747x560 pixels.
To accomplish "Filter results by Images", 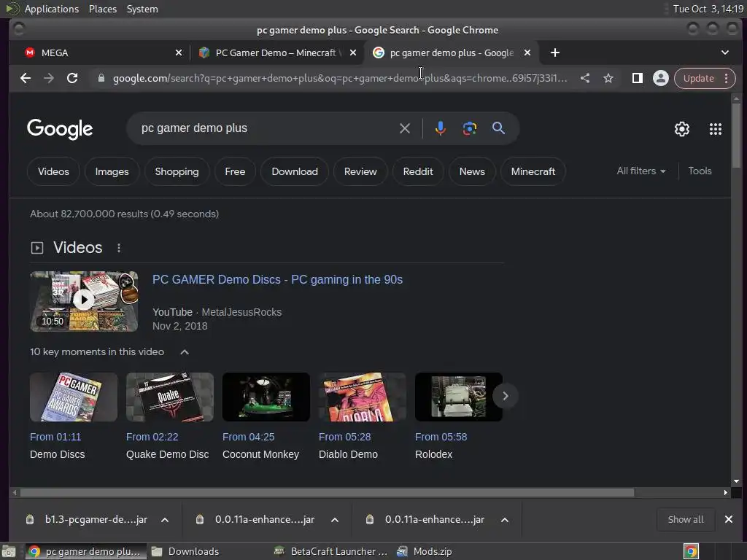I will [112, 171].
